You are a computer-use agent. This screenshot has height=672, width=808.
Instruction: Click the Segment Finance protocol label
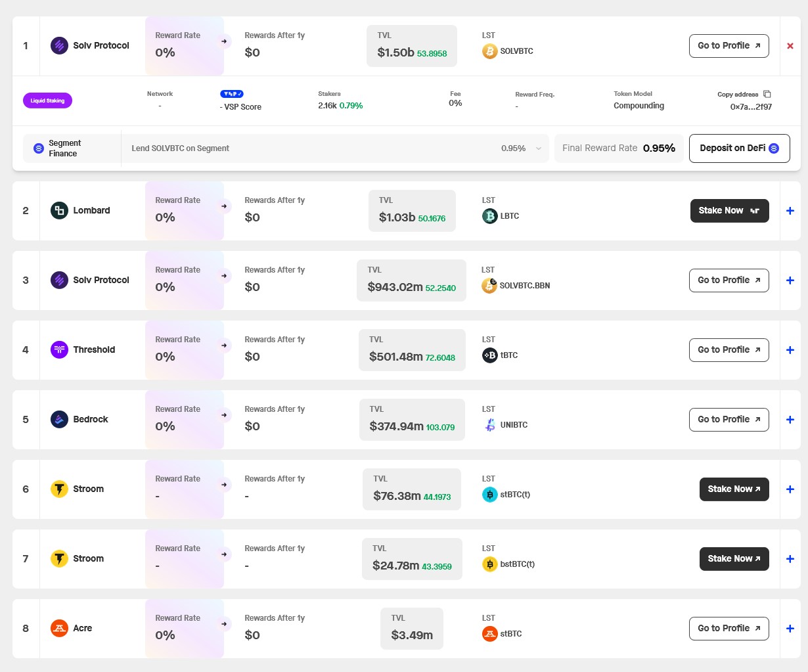pos(64,148)
